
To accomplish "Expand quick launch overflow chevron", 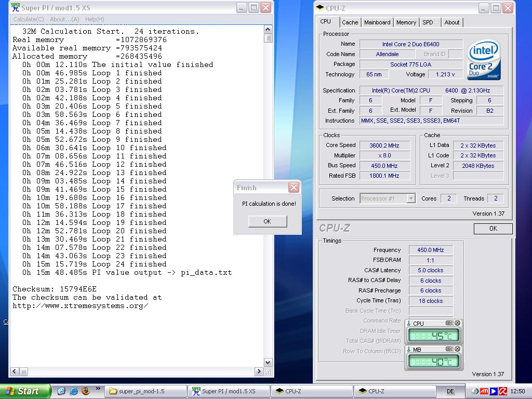I will tap(98, 388).
